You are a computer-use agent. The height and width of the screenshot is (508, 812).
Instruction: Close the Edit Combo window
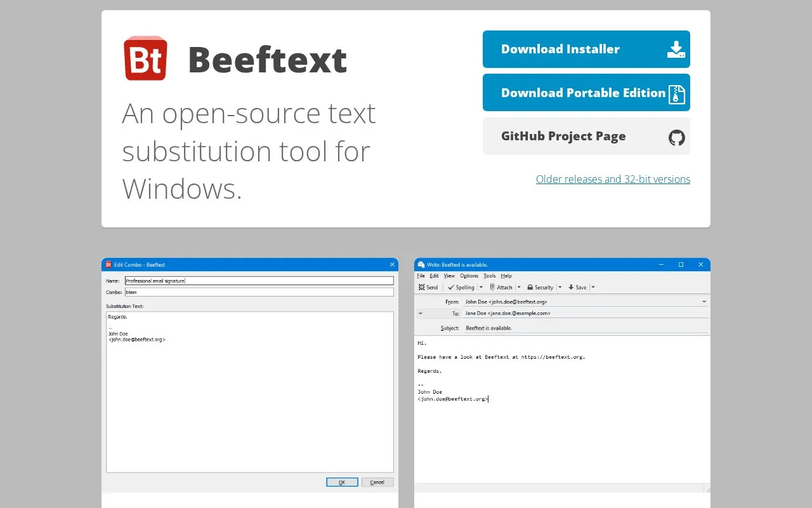(391, 264)
